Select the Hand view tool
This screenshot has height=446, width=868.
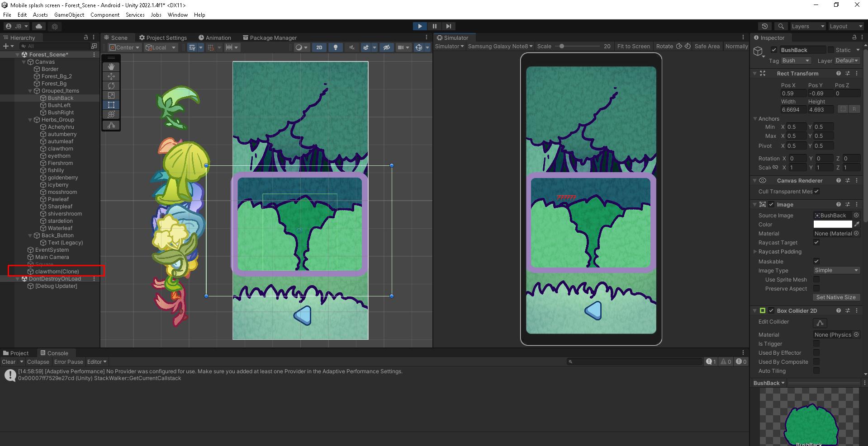pyautogui.click(x=111, y=67)
